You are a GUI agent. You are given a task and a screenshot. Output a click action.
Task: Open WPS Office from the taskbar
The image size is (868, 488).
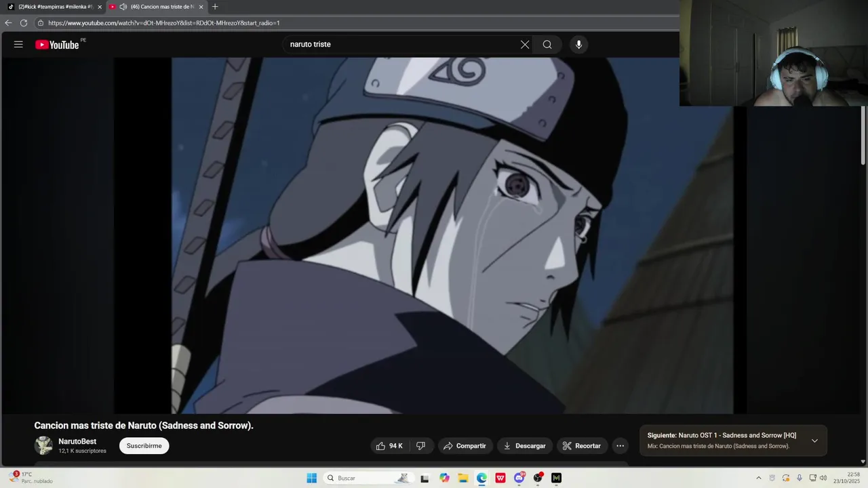(x=500, y=478)
